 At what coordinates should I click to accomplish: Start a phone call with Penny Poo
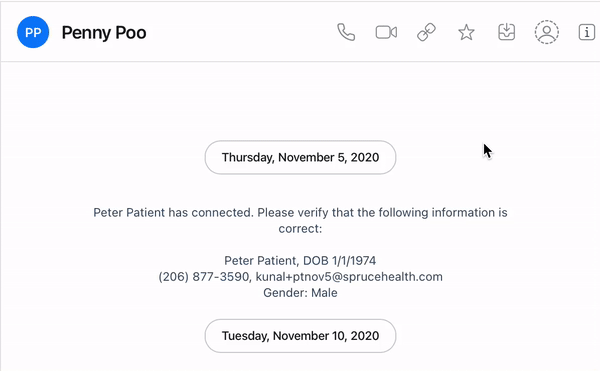click(346, 32)
